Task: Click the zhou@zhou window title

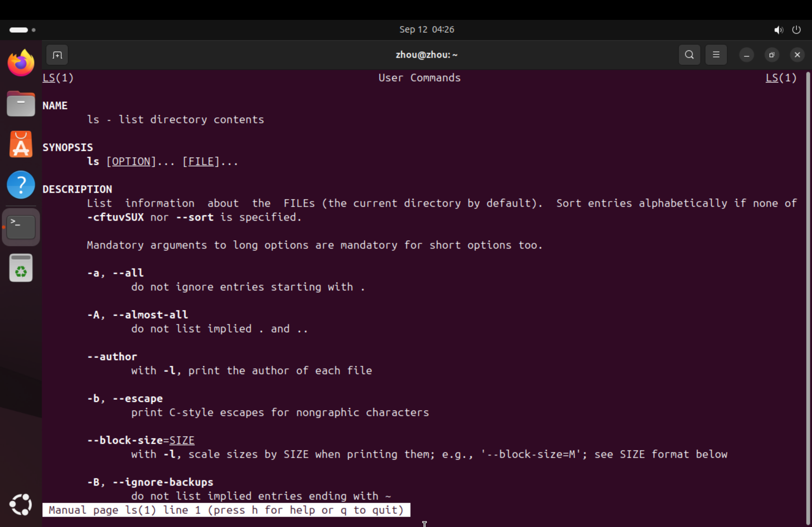Action: pyautogui.click(x=426, y=55)
